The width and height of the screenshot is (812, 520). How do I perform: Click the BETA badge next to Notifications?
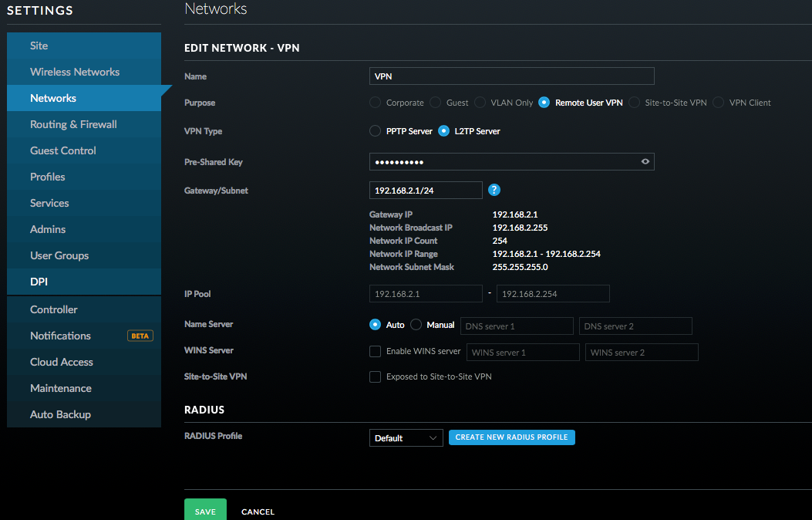140,336
